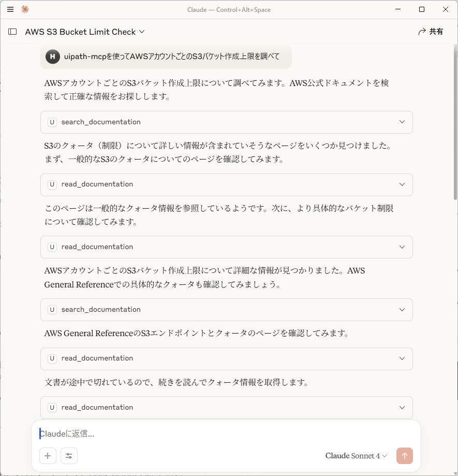Click the conversation vertical scrollbar
Screen dimensions: 458x476
pos(455,122)
